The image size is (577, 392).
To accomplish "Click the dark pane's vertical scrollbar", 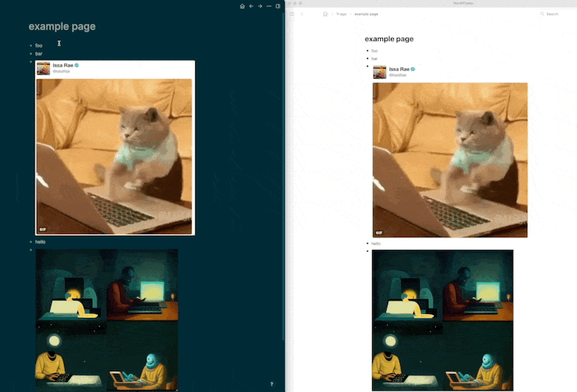I will pos(283,177).
